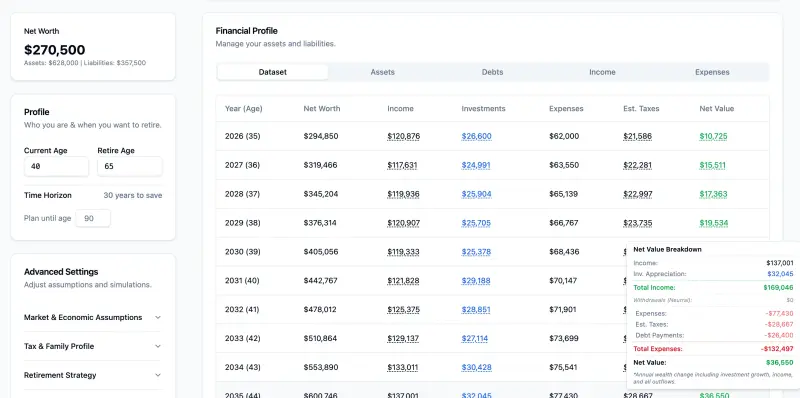Open the Expenses tab

click(712, 72)
